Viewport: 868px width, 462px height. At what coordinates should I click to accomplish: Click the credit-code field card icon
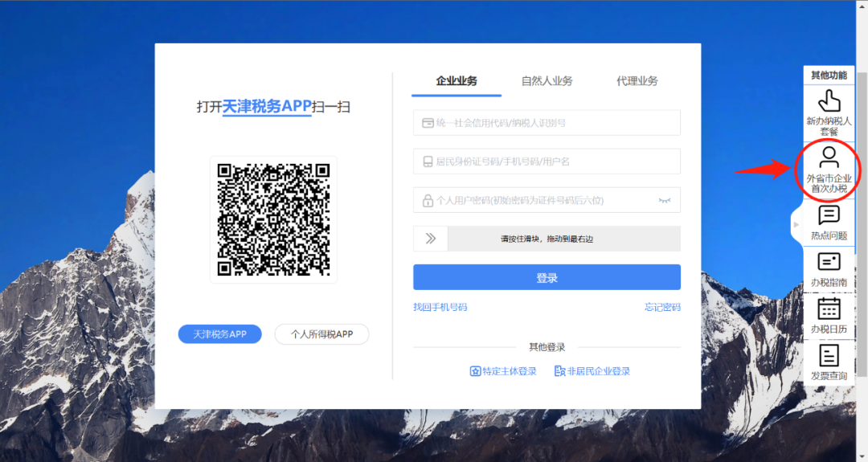click(x=428, y=123)
